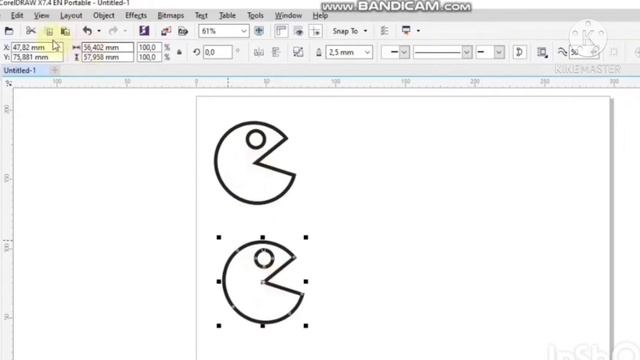Click the rotation angle field 0,0
640x360 pixels.
[x=218, y=52]
